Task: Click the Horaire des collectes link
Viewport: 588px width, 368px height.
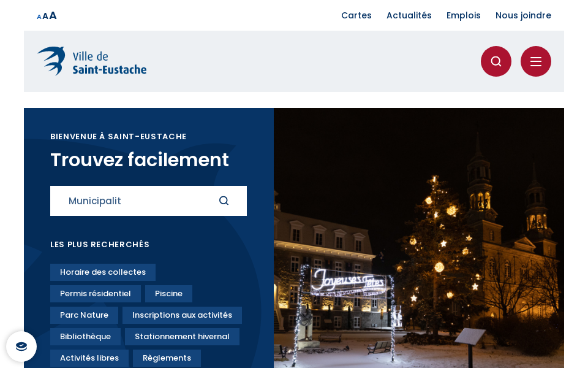Action: (103, 272)
